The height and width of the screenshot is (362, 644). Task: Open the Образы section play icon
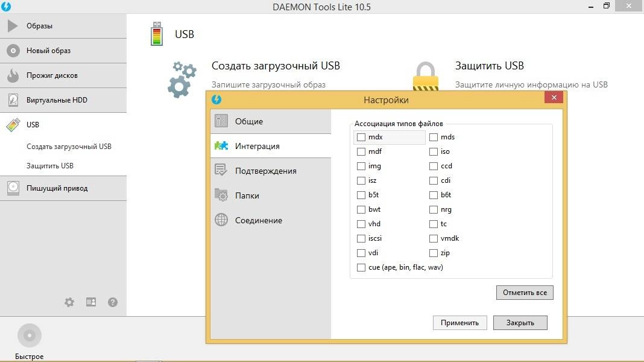12,26
